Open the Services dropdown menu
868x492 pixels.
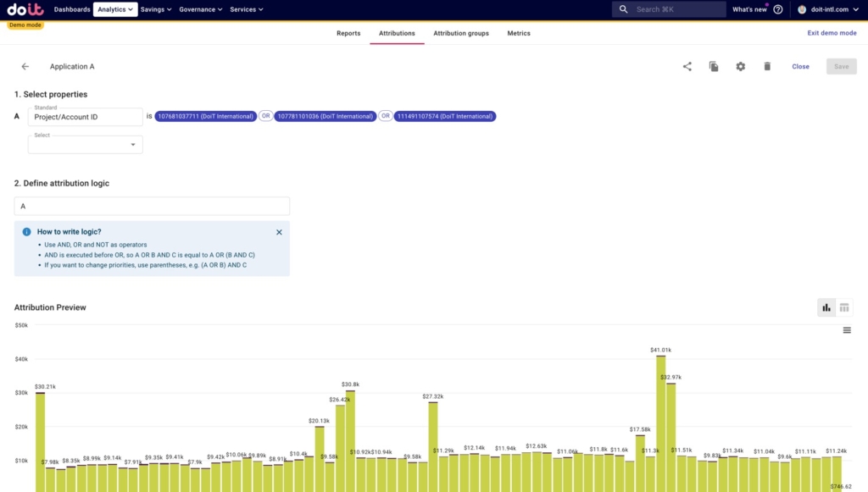246,9
